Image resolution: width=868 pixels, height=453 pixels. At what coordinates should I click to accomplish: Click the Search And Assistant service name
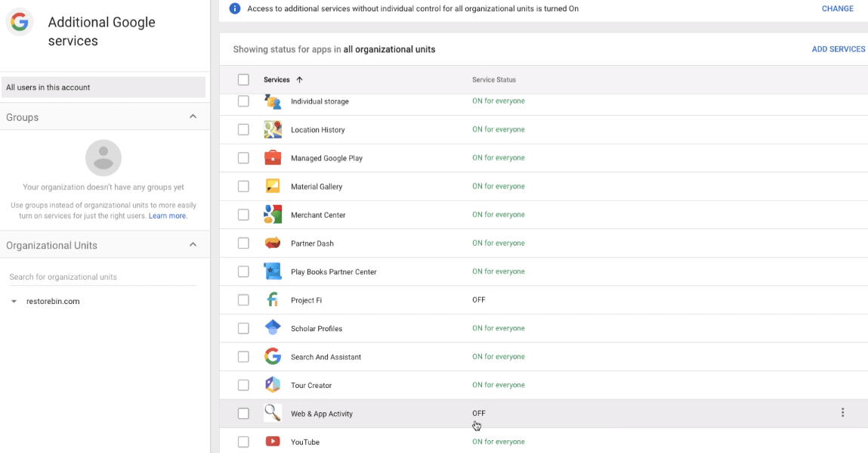point(326,357)
